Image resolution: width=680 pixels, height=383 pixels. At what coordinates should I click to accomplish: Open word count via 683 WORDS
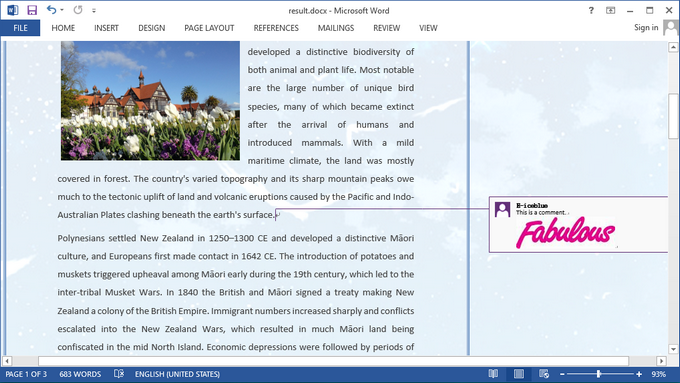80,374
